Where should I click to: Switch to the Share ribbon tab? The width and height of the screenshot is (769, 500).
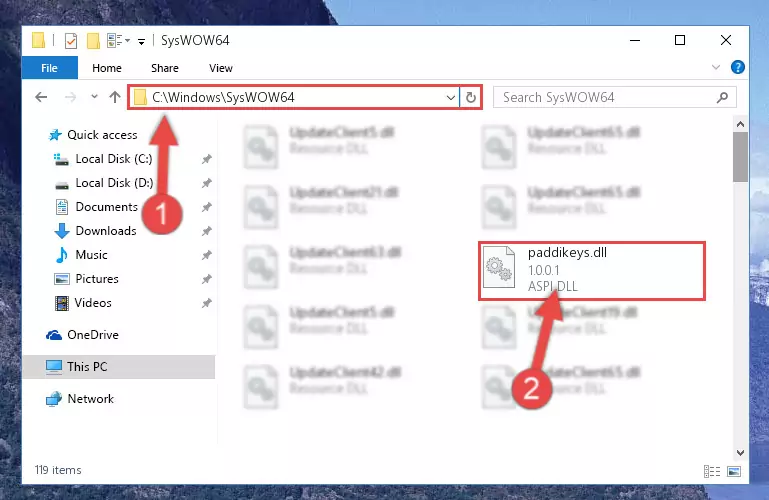(165, 68)
